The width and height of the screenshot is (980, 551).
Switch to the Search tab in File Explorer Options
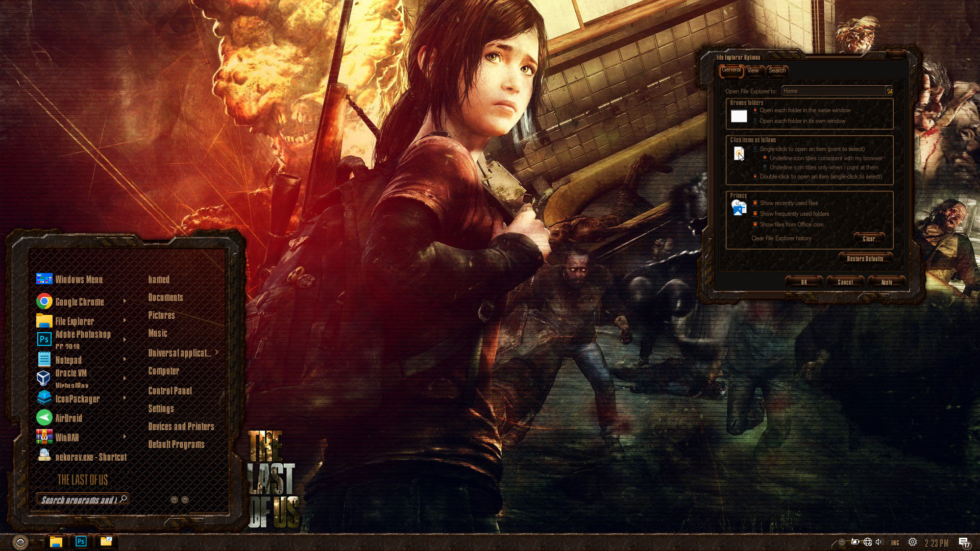(777, 71)
